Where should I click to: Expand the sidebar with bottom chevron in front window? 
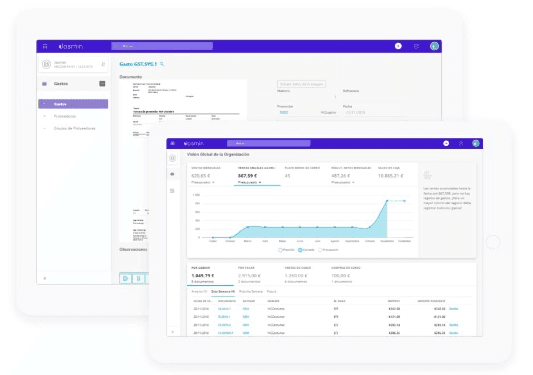[173, 332]
